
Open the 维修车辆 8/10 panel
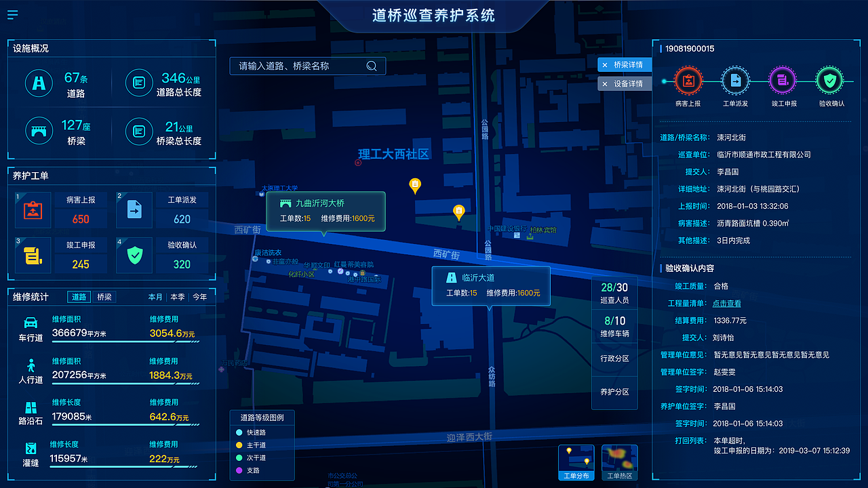(614, 326)
